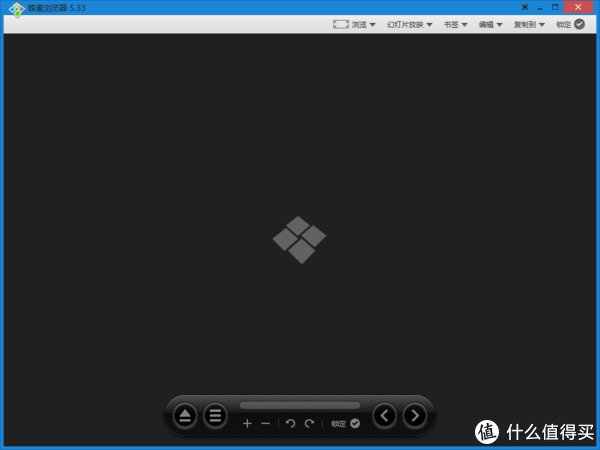Rotate image counter-clockwise
This screenshot has width=600, height=450.
290,424
